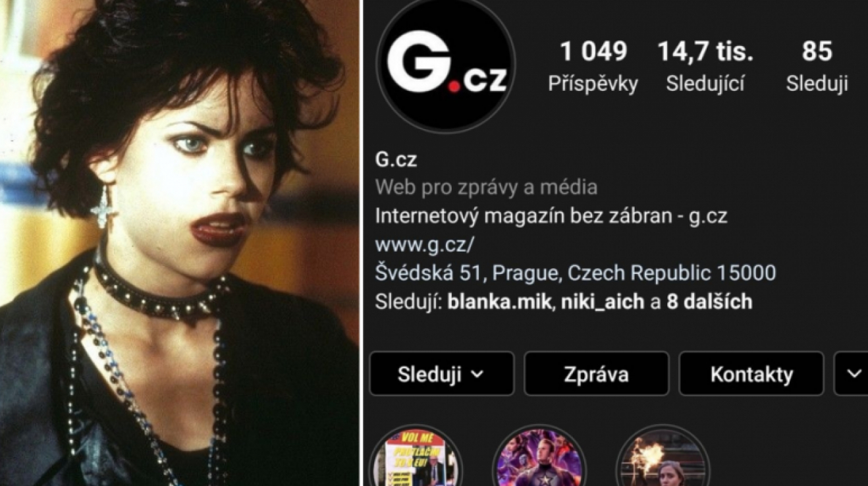The height and width of the screenshot is (486, 868).
Task: Open the movie still photo on left
Action: coord(180,243)
